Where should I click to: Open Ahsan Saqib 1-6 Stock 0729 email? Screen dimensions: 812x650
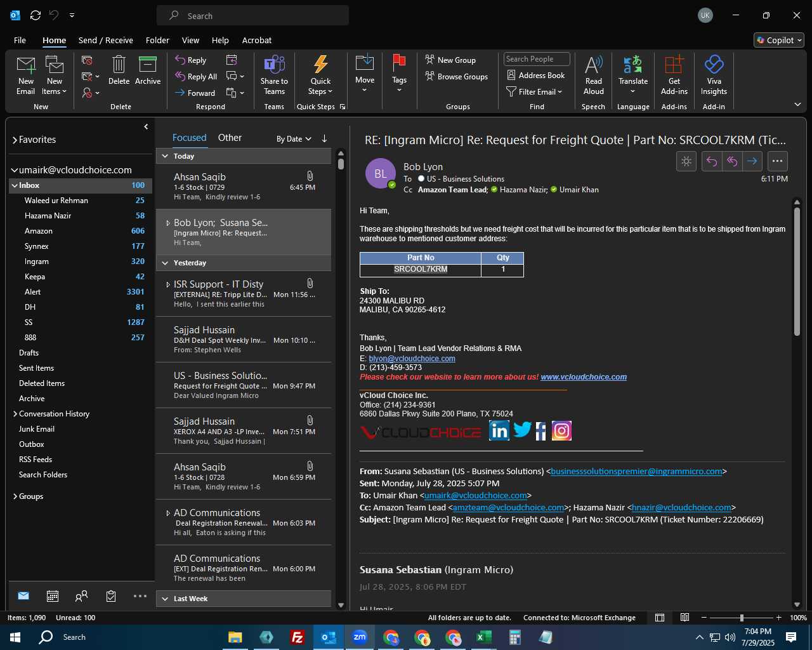pos(244,186)
